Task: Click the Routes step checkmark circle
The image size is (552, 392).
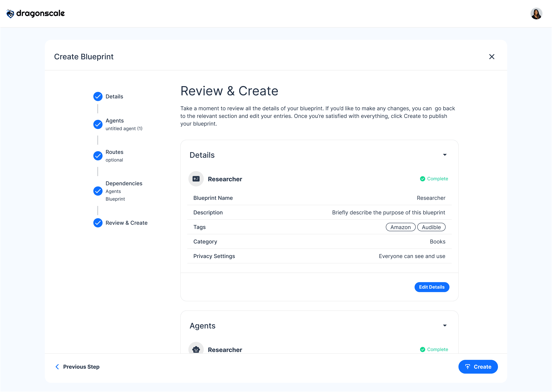Action: pyautogui.click(x=98, y=156)
